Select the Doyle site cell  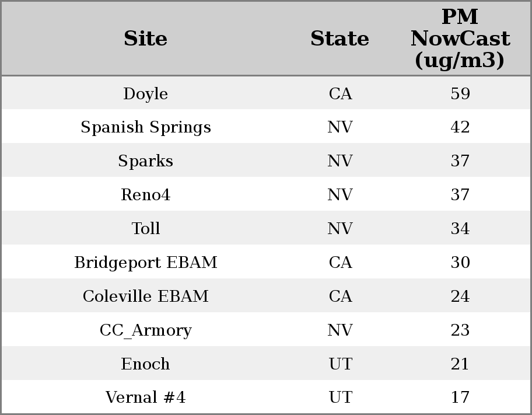point(146,94)
